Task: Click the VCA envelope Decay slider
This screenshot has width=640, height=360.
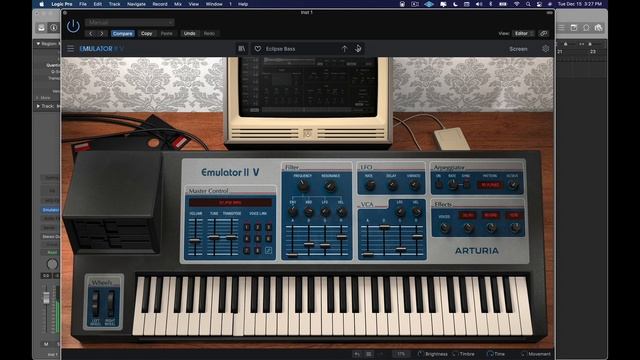Action: coord(384,227)
